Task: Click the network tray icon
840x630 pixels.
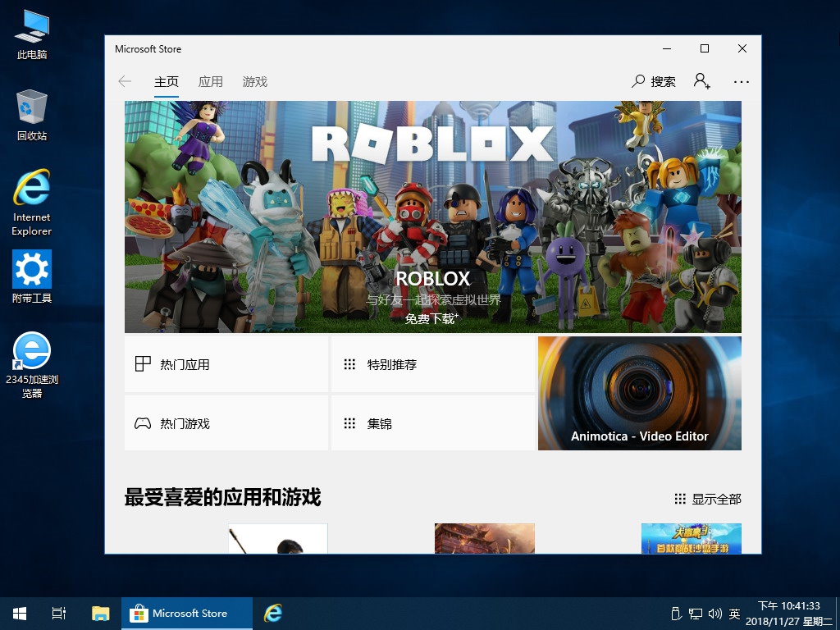Action: (x=696, y=614)
